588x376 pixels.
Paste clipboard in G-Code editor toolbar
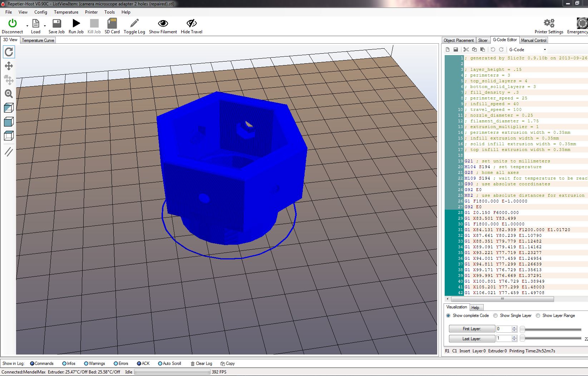[483, 49]
